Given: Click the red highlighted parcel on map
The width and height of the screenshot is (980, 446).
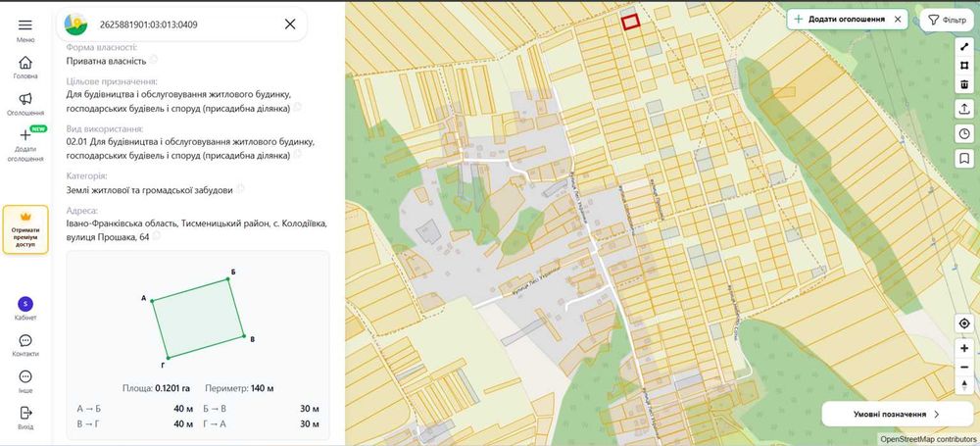Looking at the screenshot, I should [x=631, y=22].
